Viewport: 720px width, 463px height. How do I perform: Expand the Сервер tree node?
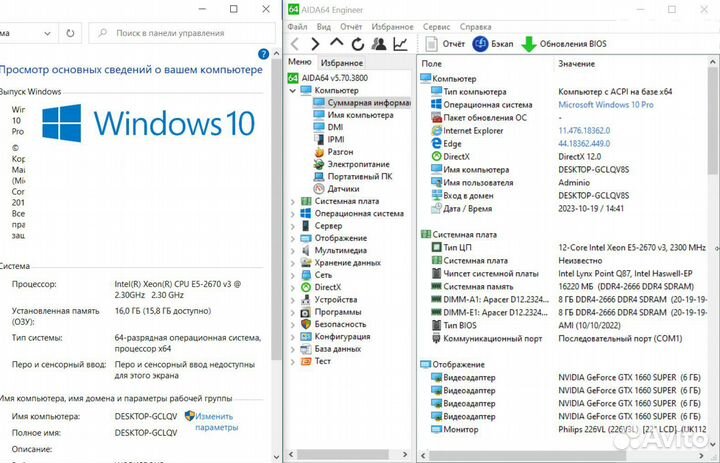(x=292, y=226)
